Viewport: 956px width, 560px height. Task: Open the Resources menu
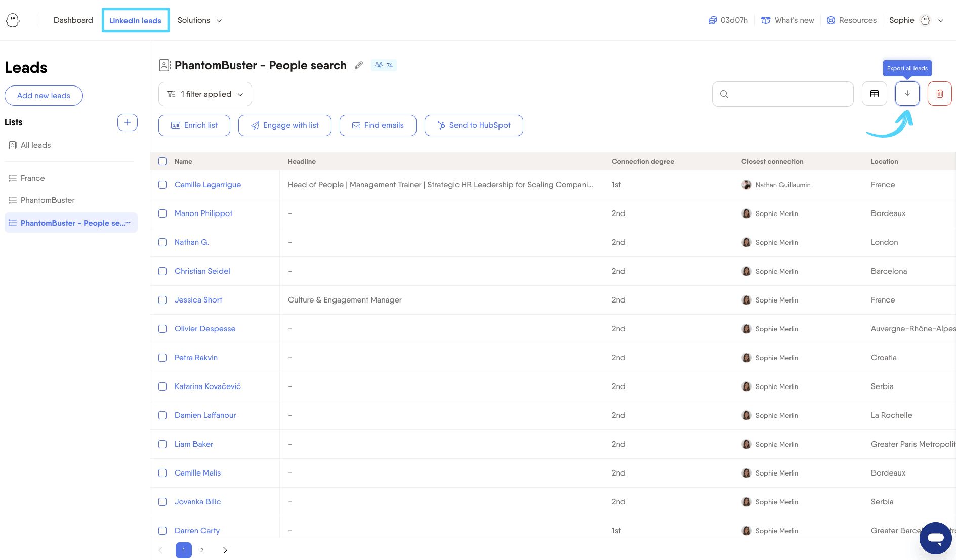click(x=852, y=20)
